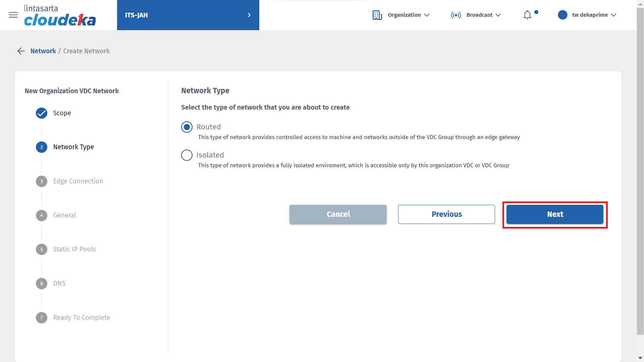Open the notifications bell

pos(527,15)
